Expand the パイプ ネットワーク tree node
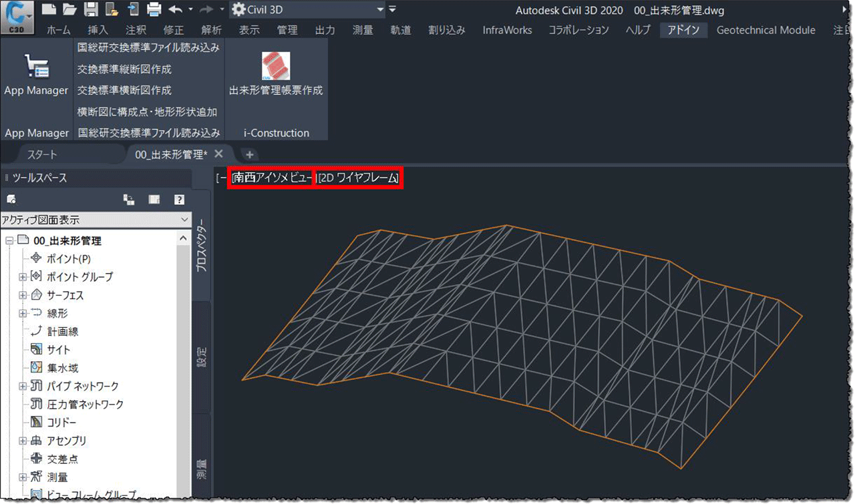 (x=23, y=386)
